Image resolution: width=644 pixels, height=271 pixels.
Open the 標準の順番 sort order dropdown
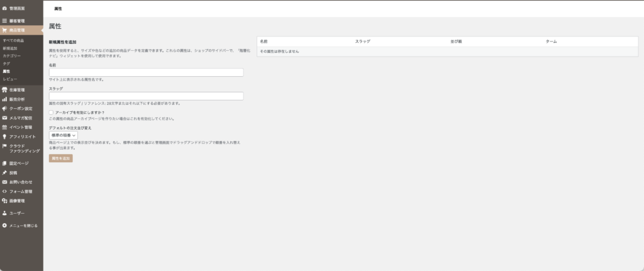[x=64, y=135]
